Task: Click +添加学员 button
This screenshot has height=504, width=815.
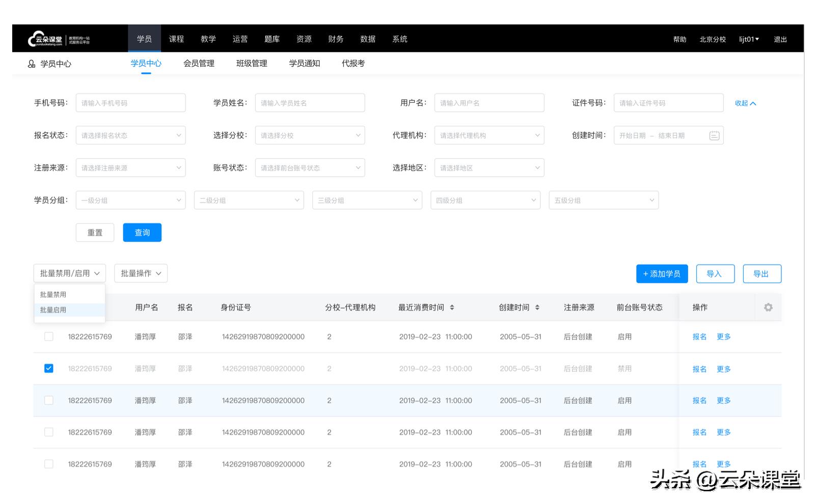Action: (662, 274)
